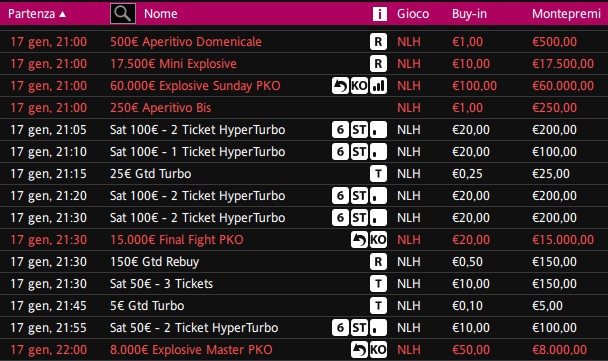
Task: Click 6-max icon on 21:05 HyperTurbo satellite
Action: click(340, 130)
